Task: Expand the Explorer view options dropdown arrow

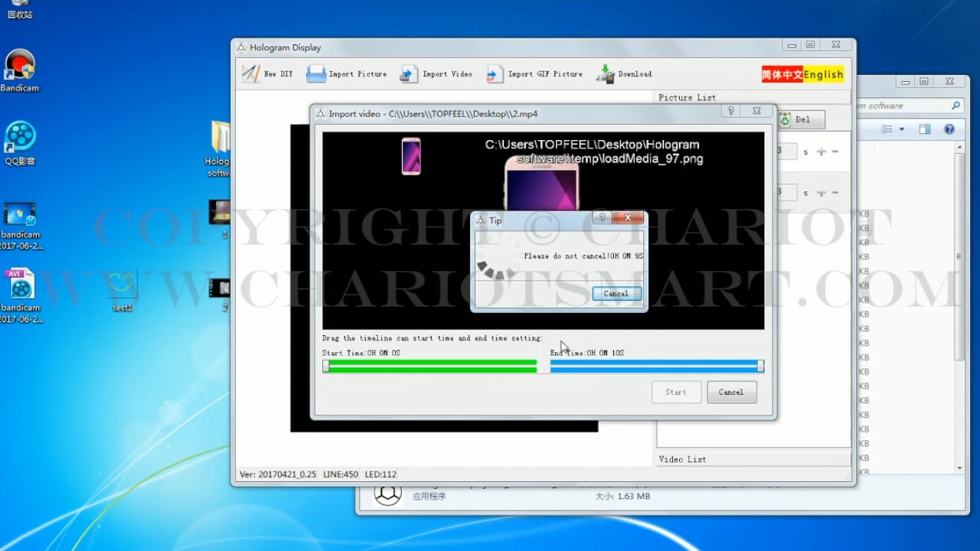Action: [902, 129]
